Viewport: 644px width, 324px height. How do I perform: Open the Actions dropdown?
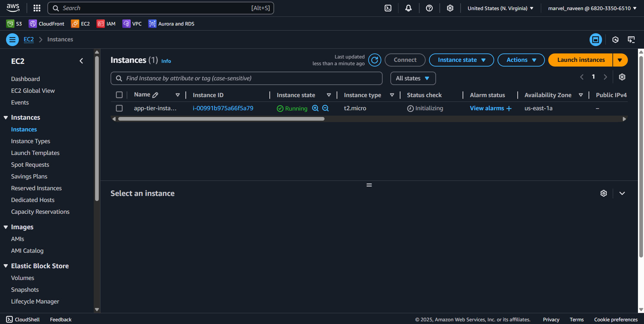(x=521, y=60)
